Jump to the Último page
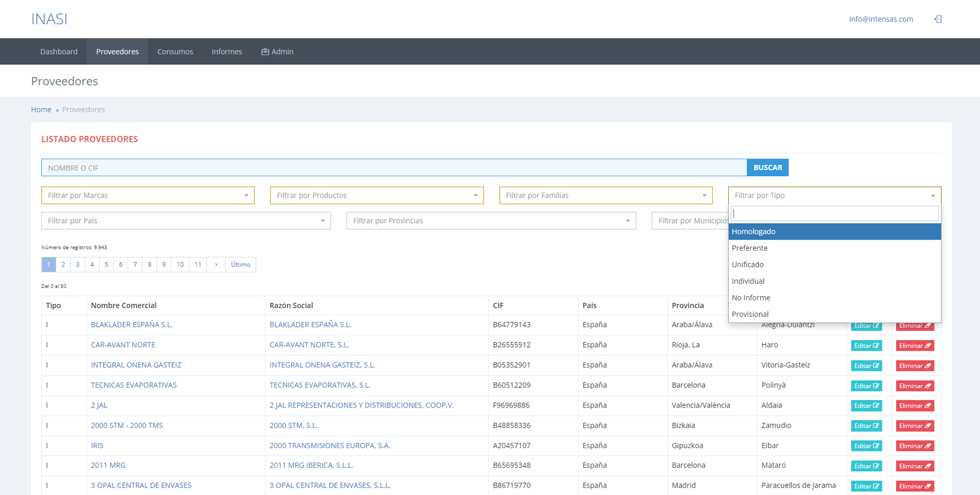Viewport: 980px width, 495px height. tap(240, 265)
